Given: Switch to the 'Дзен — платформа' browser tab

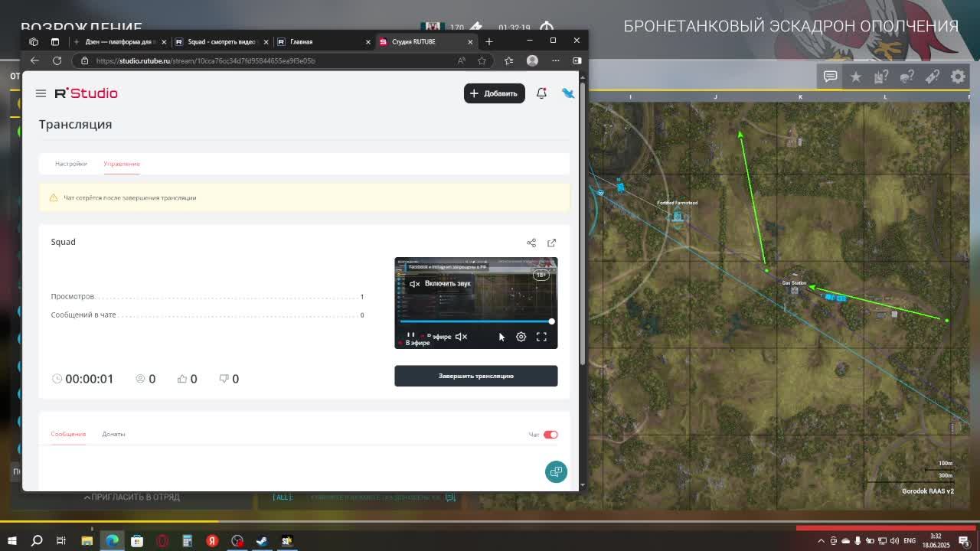Looking at the screenshot, I should pos(119,41).
